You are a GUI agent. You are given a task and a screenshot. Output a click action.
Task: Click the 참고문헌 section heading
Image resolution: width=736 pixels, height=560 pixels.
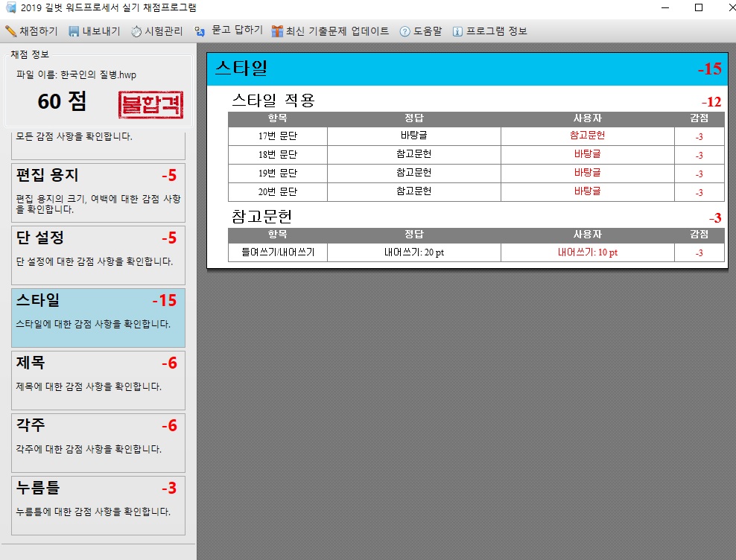click(x=262, y=217)
